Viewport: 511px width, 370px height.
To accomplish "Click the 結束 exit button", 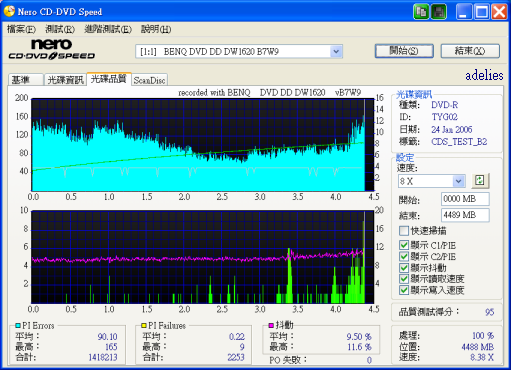I will pyautogui.click(x=470, y=51).
